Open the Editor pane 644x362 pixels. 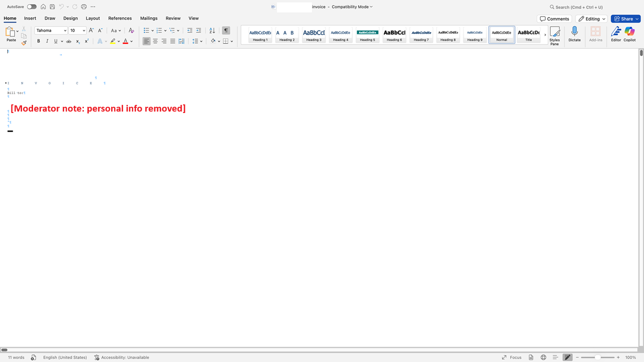(616, 34)
